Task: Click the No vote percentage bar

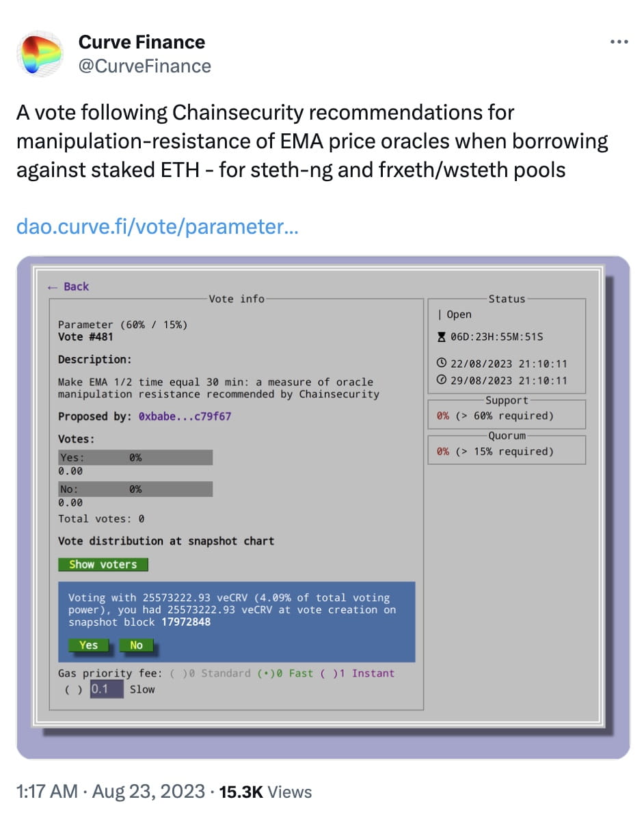Action: pos(135,489)
